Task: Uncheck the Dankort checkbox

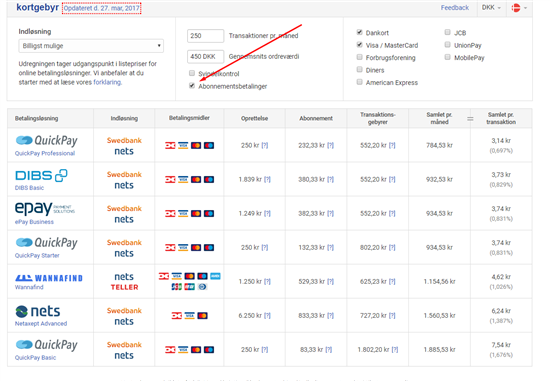Action: coord(360,32)
